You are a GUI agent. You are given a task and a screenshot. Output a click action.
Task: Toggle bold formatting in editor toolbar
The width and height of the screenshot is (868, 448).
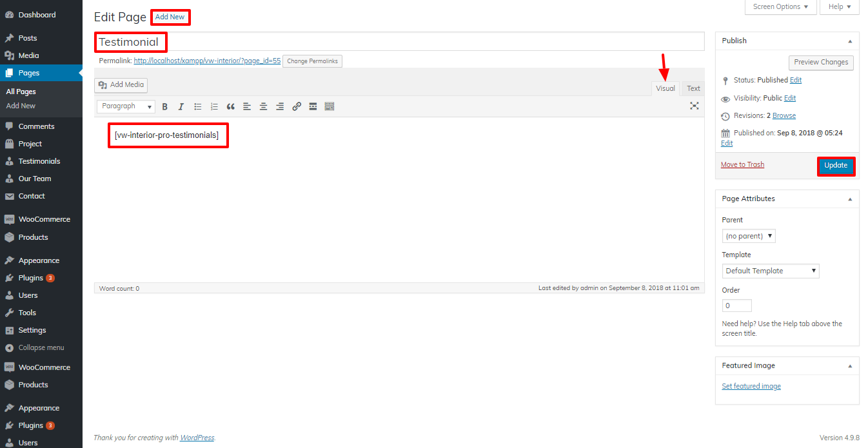coord(165,107)
